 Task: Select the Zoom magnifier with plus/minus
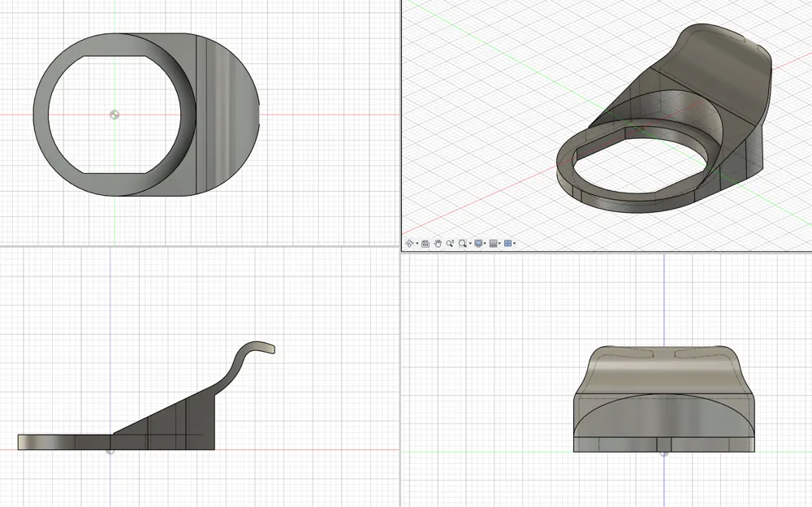(450, 244)
